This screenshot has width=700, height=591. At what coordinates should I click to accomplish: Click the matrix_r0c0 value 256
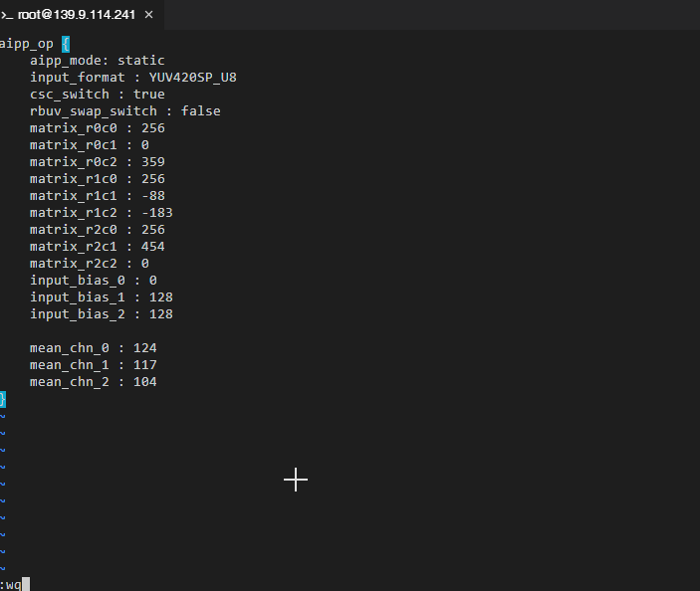(x=153, y=128)
